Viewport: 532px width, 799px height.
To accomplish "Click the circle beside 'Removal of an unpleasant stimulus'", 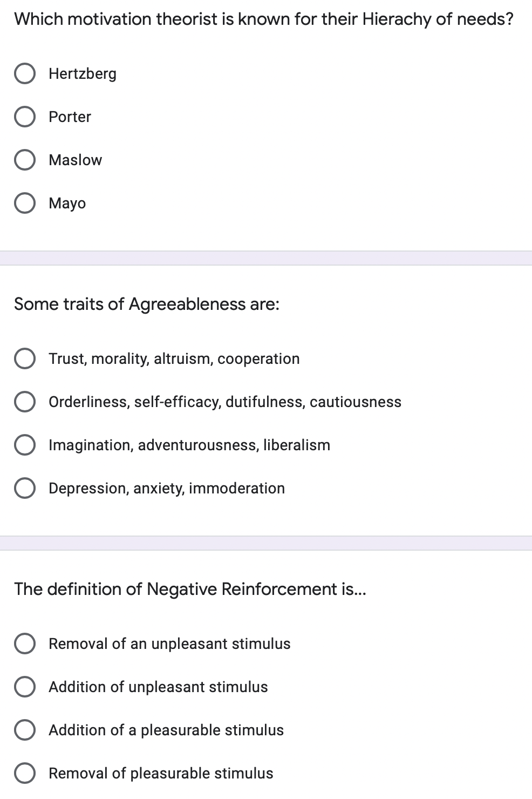I will click(x=25, y=644).
